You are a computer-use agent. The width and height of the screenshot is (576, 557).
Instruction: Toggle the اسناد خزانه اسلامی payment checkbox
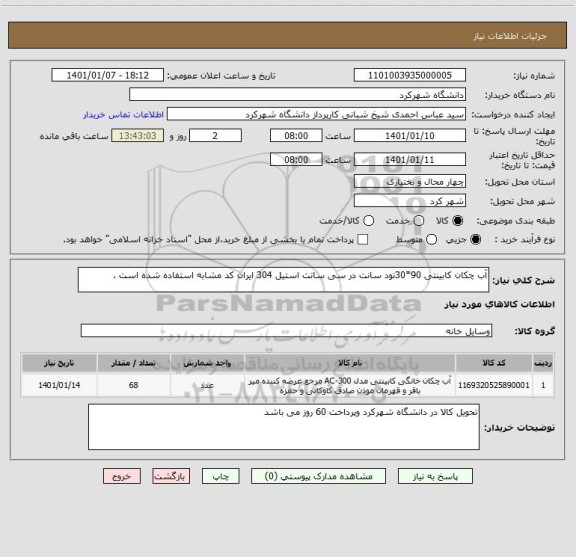pyautogui.click(x=363, y=240)
